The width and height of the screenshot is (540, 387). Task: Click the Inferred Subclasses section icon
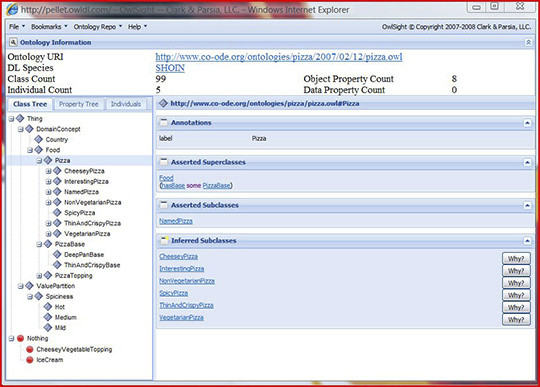click(x=164, y=240)
